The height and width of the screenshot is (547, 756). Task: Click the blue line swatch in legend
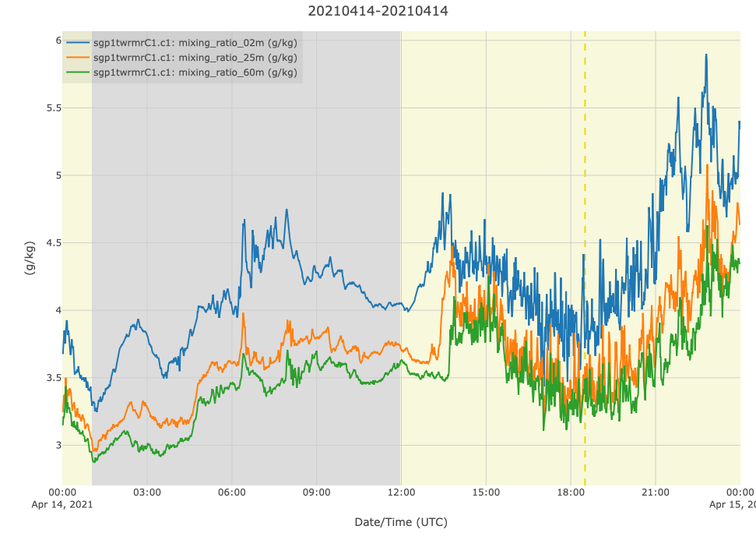click(x=78, y=42)
